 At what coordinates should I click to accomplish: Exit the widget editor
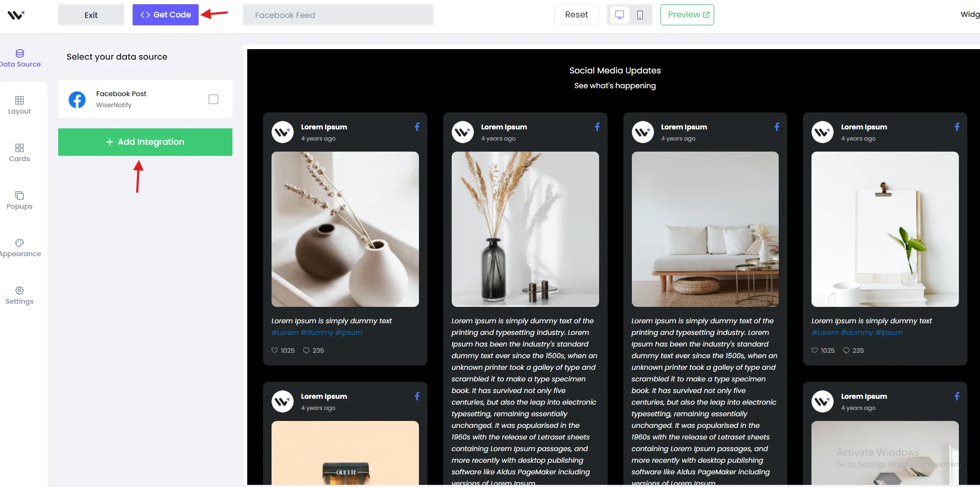coord(91,15)
